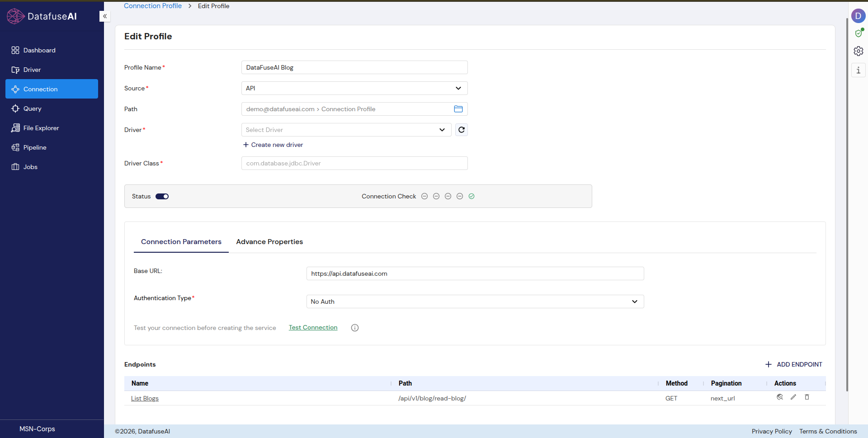Click the plus icon of Add Endpoint
This screenshot has height=438, width=868.
click(x=769, y=364)
